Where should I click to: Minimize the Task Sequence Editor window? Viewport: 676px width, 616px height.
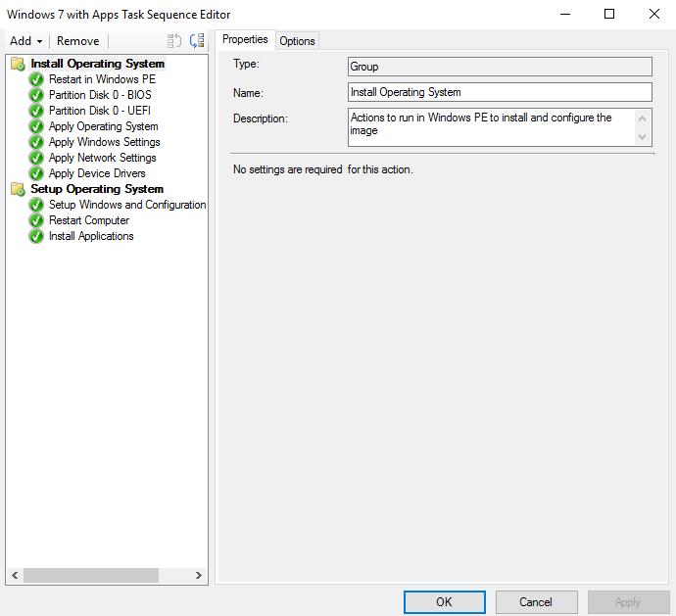(565, 15)
